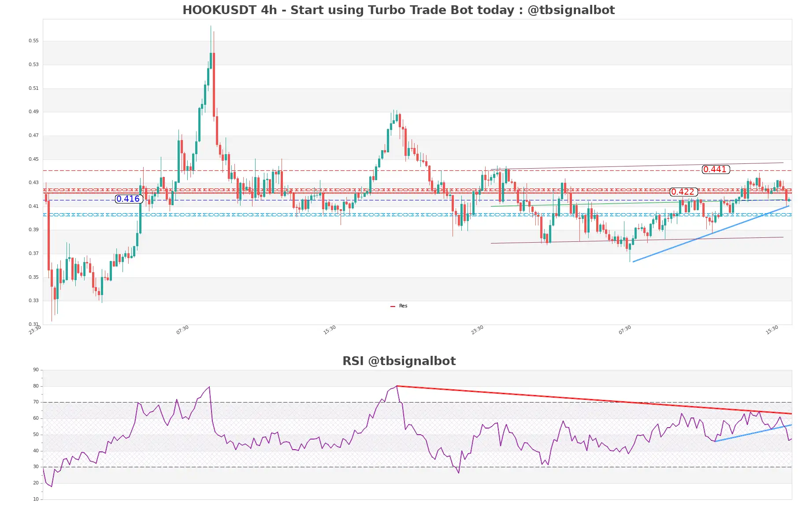Click the red Res legend line marker
This screenshot has height=532, width=798.
pyautogui.click(x=393, y=306)
